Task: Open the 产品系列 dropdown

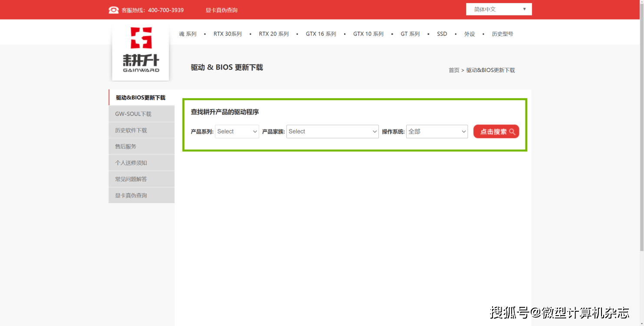Action: tap(237, 132)
